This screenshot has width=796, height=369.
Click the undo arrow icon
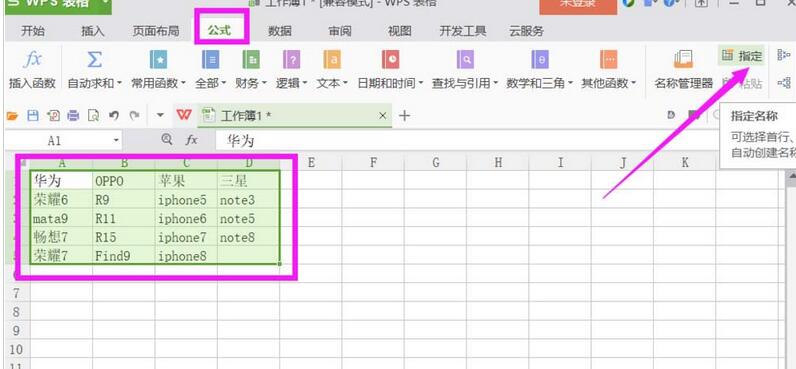click(x=114, y=116)
